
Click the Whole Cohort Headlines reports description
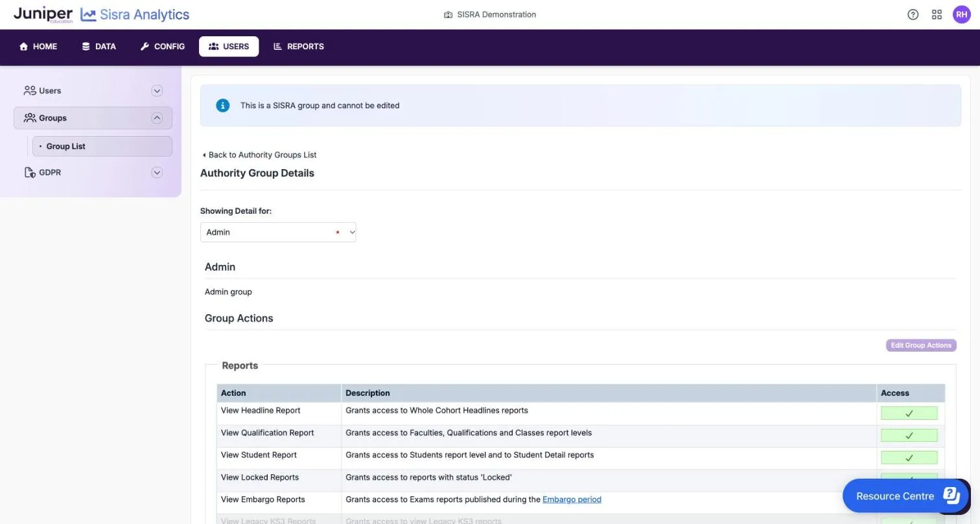click(x=437, y=411)
